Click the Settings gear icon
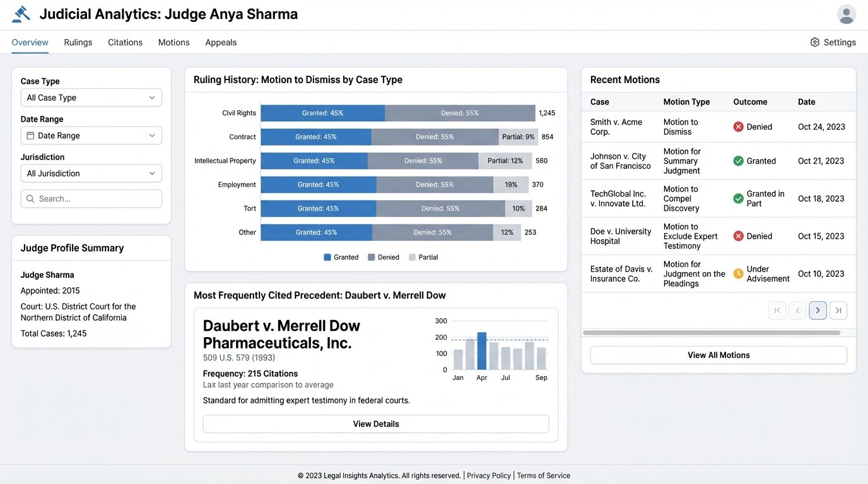This screenshot has width=868, height=484. point(815,42)
